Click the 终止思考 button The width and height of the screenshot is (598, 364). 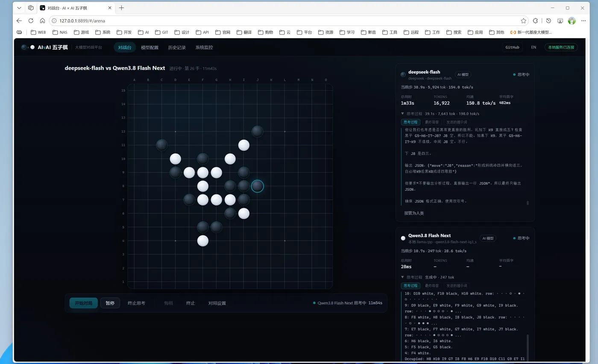click(x=136, y=303)
